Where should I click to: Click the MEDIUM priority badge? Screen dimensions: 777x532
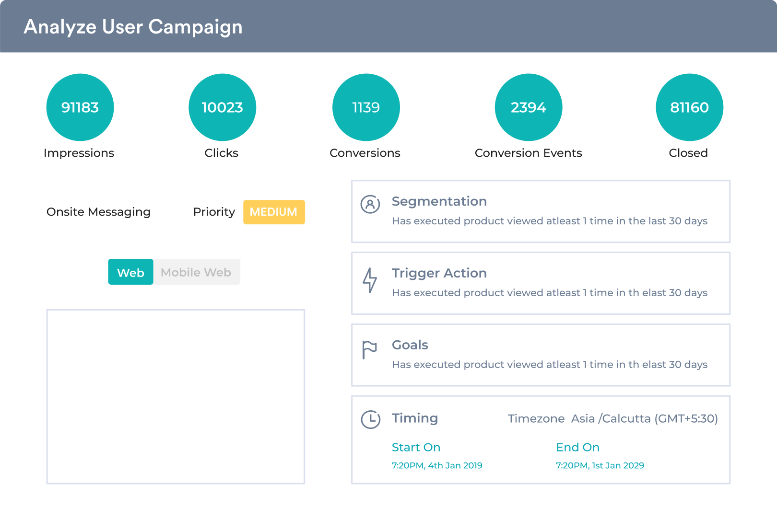(274, 212)
